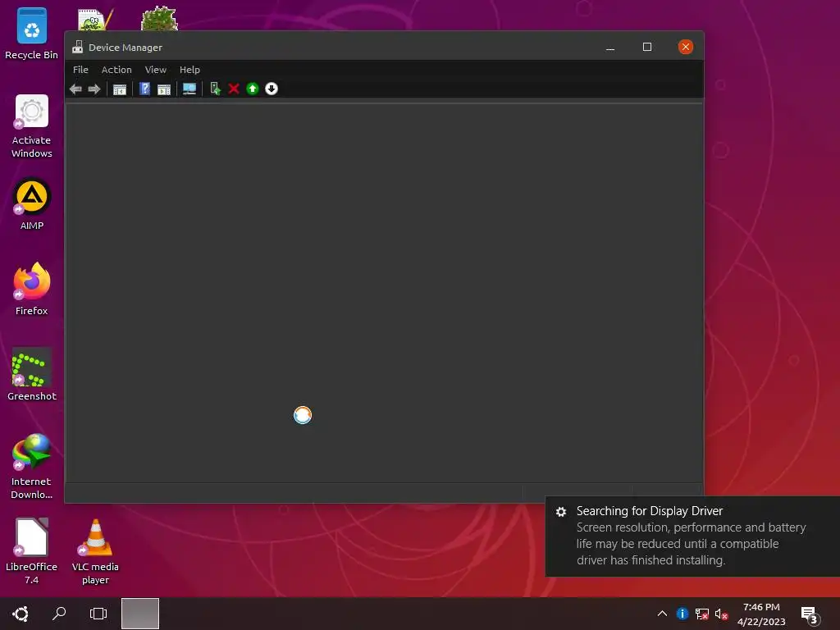Click the Searching for Display Driver notification
The image size is (840, 630).
click(692, 536)
